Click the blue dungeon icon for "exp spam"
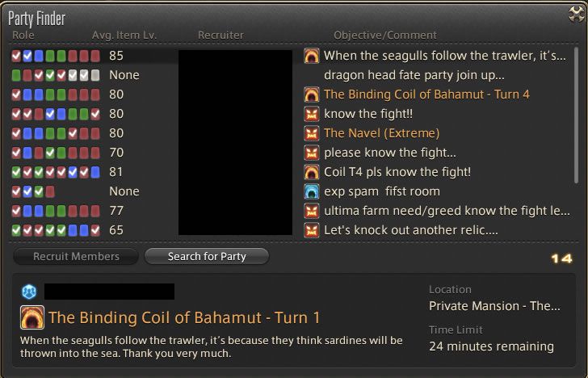This screenshot has width=588, height=378. pos(312,191)
